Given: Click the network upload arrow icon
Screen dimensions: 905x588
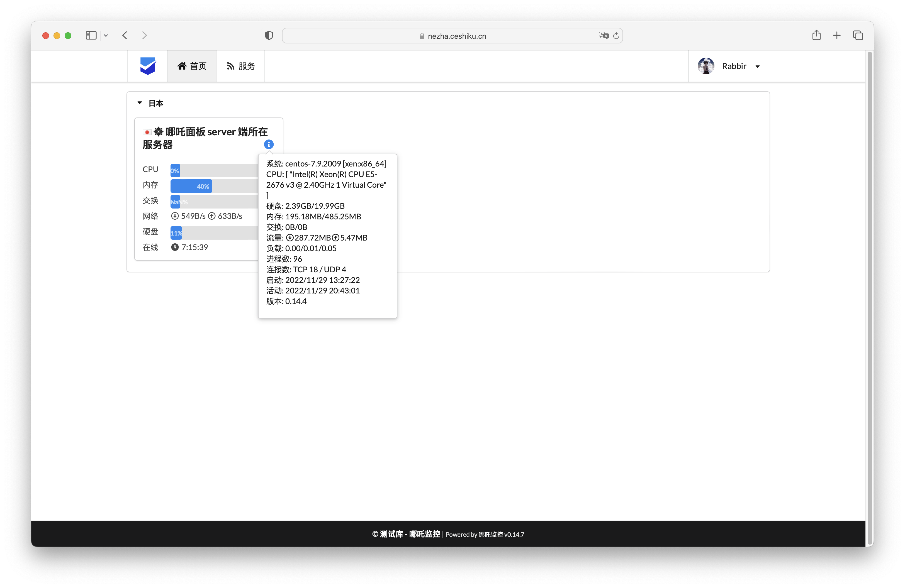Looking at the screenshot, I should [x=211, y=216].
